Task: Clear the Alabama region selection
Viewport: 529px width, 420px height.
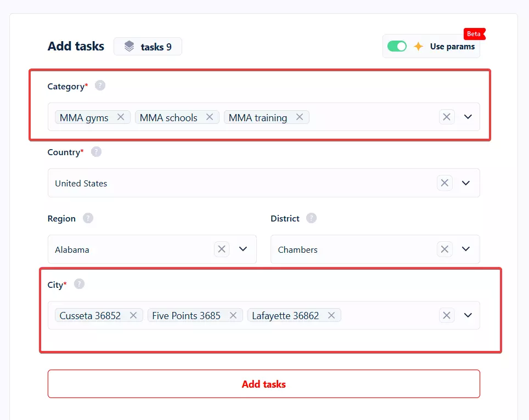Action: (x=222, y=249)
